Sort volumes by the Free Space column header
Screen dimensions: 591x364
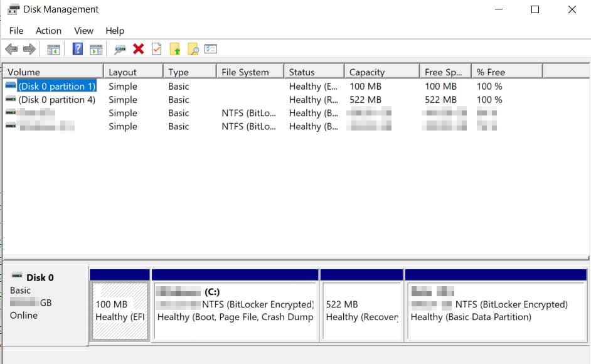coord(445,71)
